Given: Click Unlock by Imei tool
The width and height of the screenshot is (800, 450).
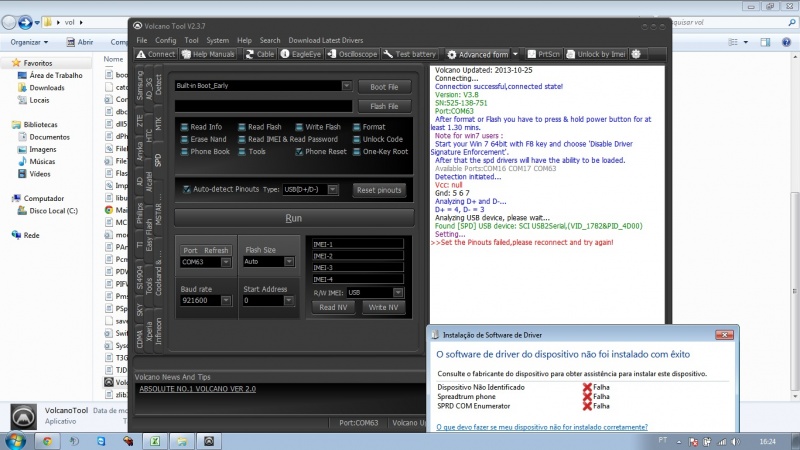Looking at the screenshot, I should pos(595,54).
